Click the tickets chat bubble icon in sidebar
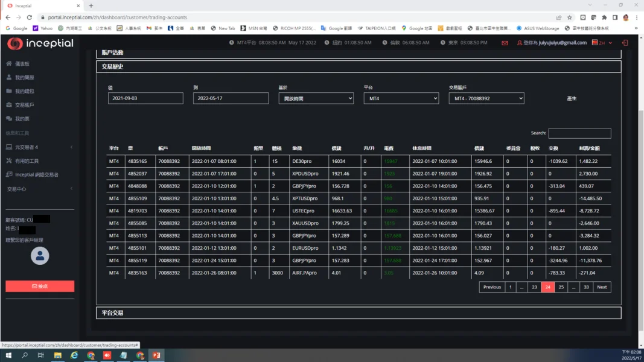This screenshot has width=644, height=362. pyautogui.click(x=9, y=119)
